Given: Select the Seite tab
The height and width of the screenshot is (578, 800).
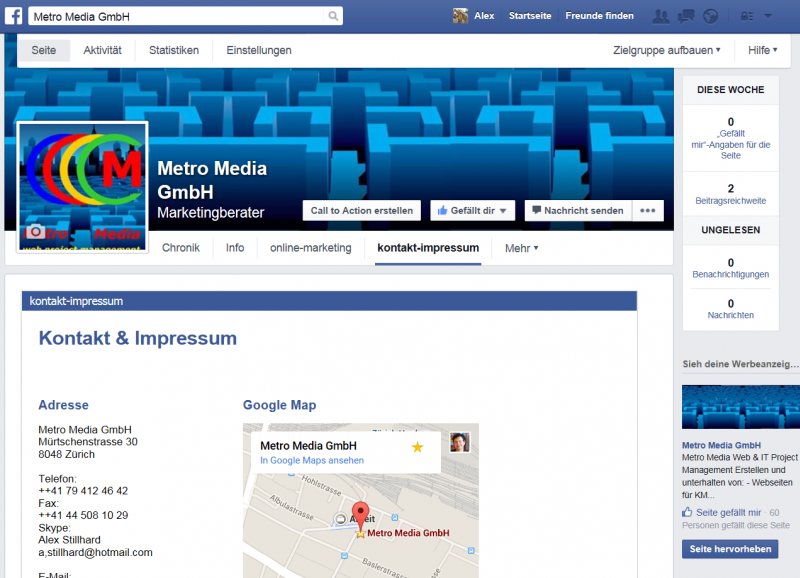Looking at the screenshot, I should 44,51.
